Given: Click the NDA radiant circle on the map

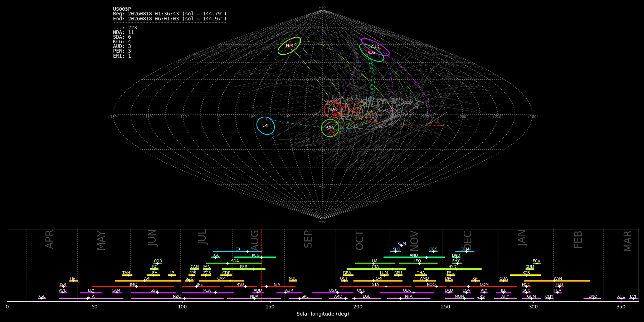Looking at the screenshot, I should (333, 109).
